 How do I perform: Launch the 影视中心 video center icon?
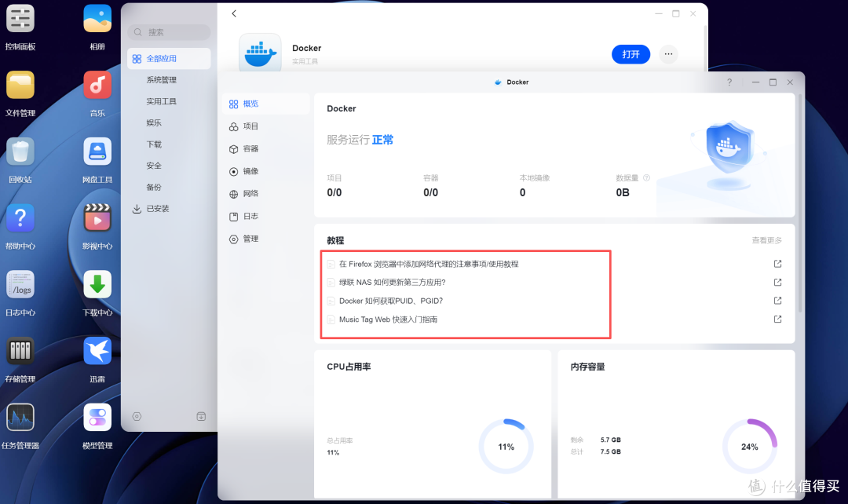pos(97,218)
